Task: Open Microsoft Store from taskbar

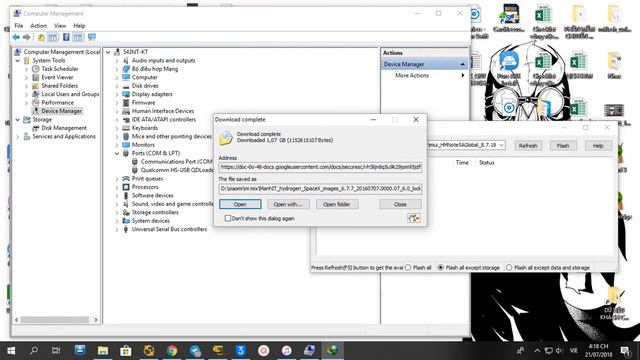Action: click(x=126, y=351)
